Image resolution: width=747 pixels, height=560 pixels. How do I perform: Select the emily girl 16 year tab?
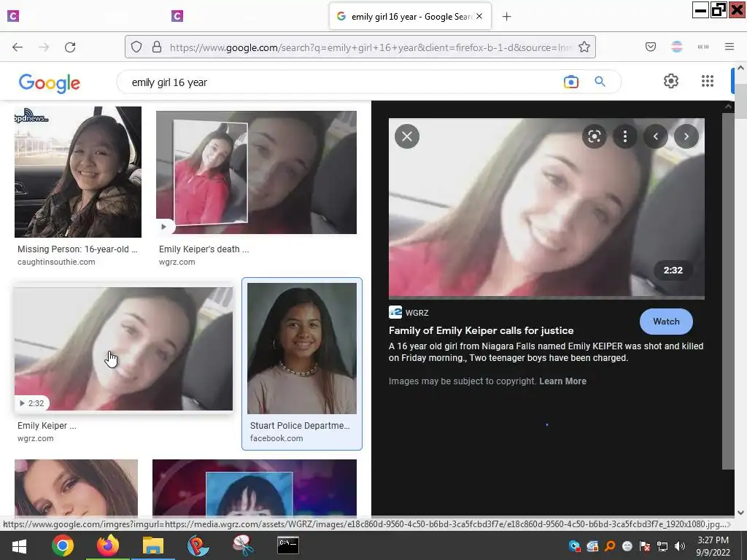pyautogui.click(x=410, y=17)
